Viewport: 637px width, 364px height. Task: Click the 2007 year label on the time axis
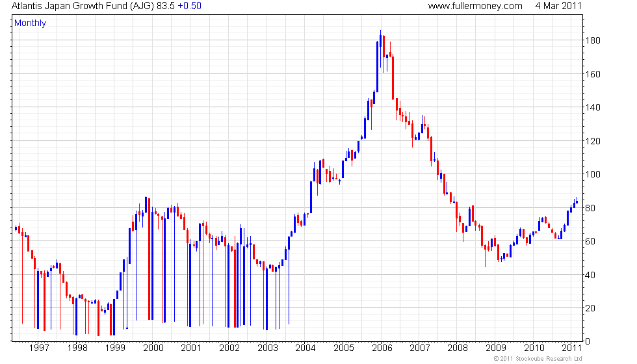[420, 348]
